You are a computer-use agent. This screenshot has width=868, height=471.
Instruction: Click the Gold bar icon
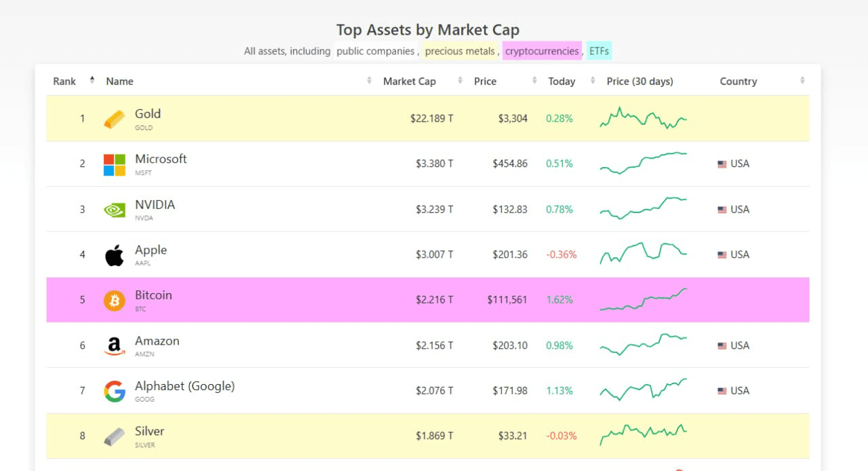(115, 119)
